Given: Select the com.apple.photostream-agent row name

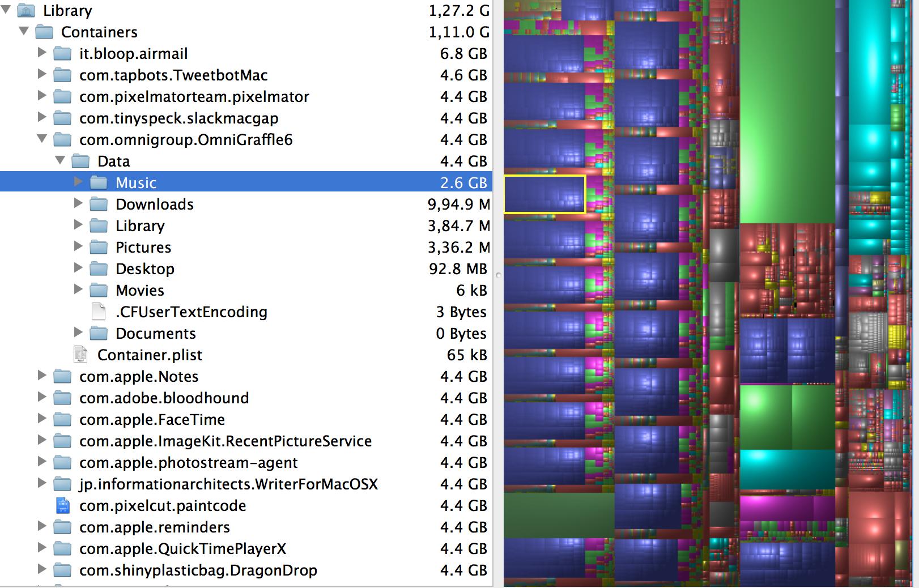Looking at the screenshot, I should [188, 463].
